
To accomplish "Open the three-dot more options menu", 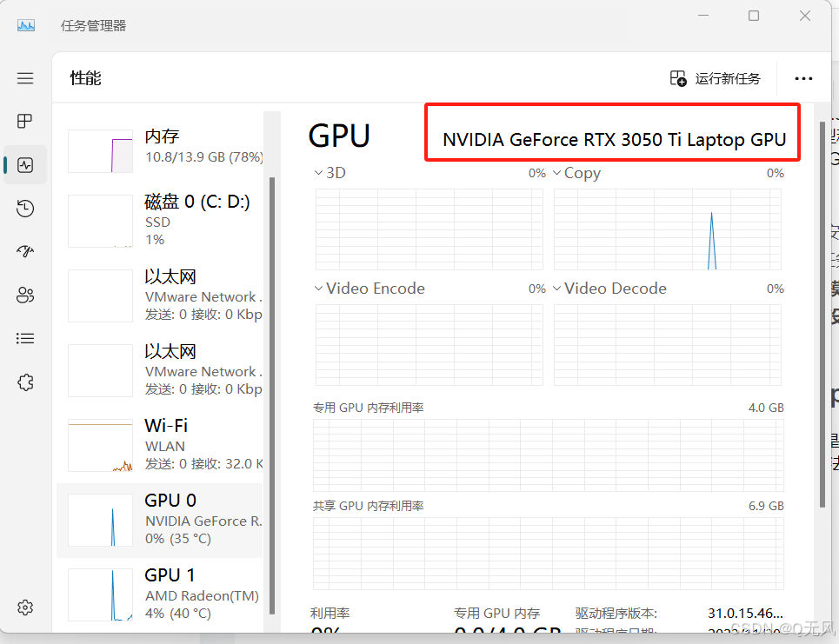I will [x=803, y=78].
